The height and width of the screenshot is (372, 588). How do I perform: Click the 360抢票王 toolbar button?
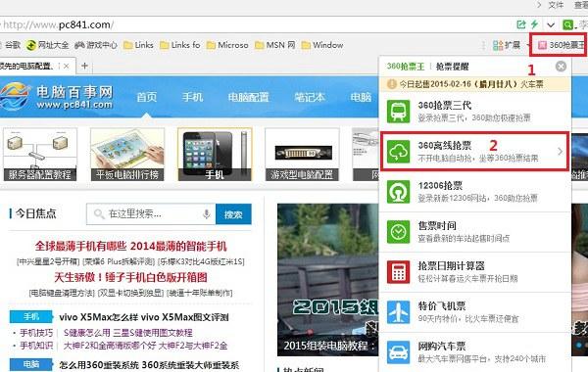coord(562,45)
